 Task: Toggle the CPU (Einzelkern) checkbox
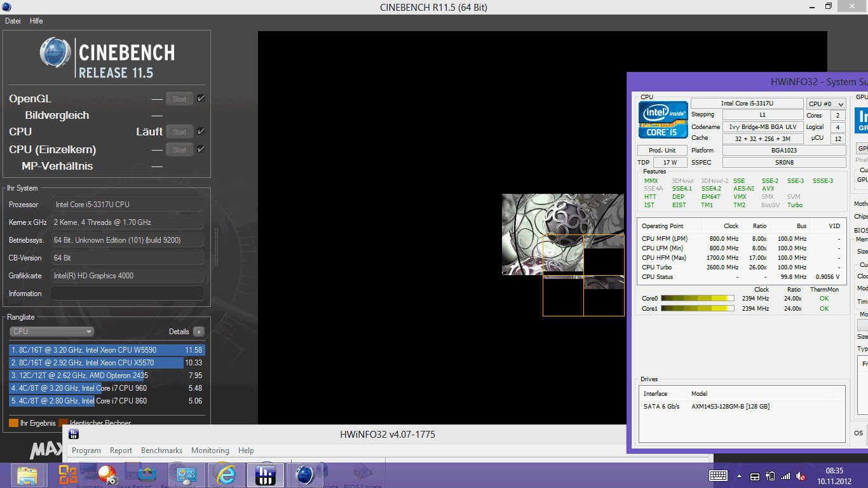(201, 149)
